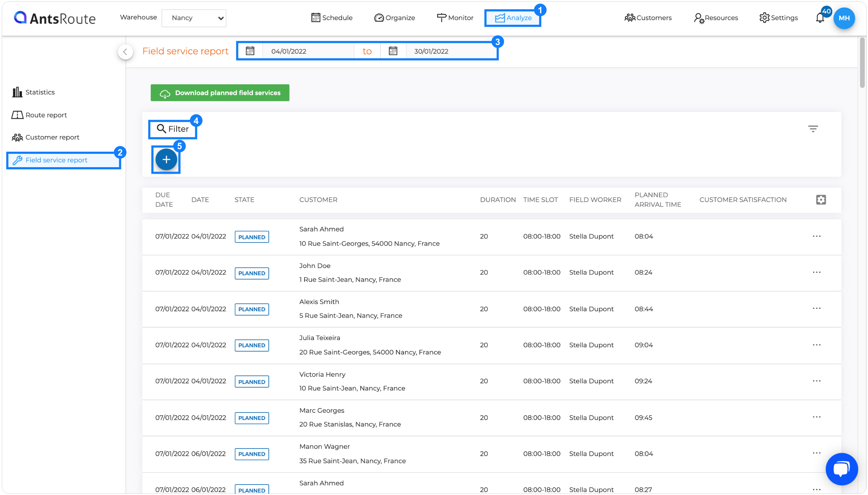Sort by DUE DATE column header

pyautogui.click(x=164, y=200)
